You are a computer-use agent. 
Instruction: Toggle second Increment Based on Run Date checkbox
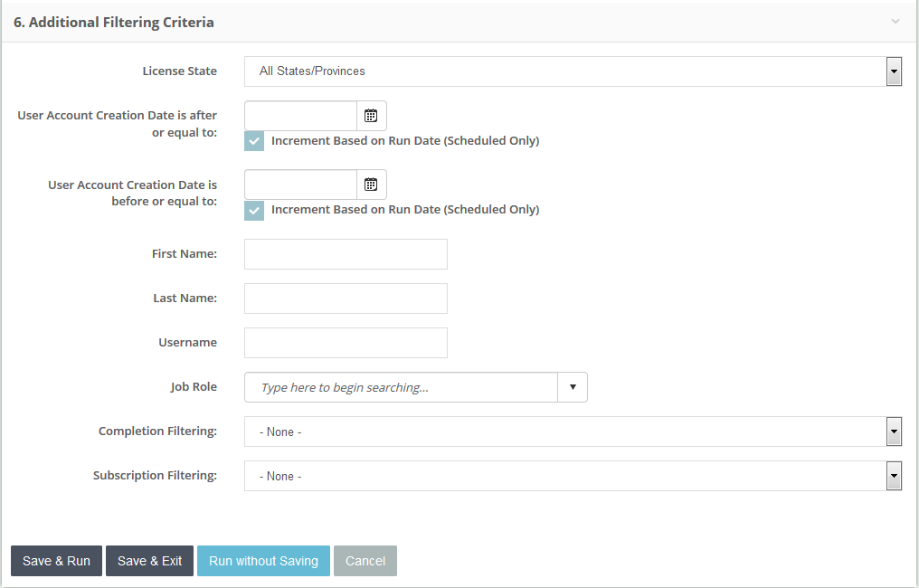click(254, 210)
